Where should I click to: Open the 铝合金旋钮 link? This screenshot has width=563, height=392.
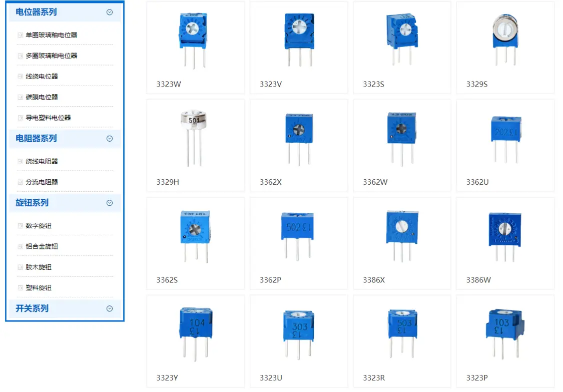pyautogui.click(x=42, y=246)
